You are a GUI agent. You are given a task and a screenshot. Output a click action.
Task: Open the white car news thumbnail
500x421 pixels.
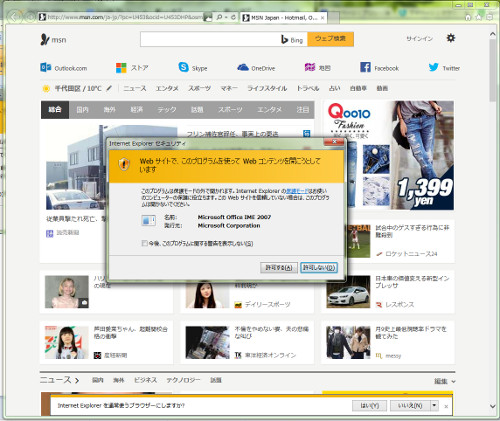[x=348, y=292]
